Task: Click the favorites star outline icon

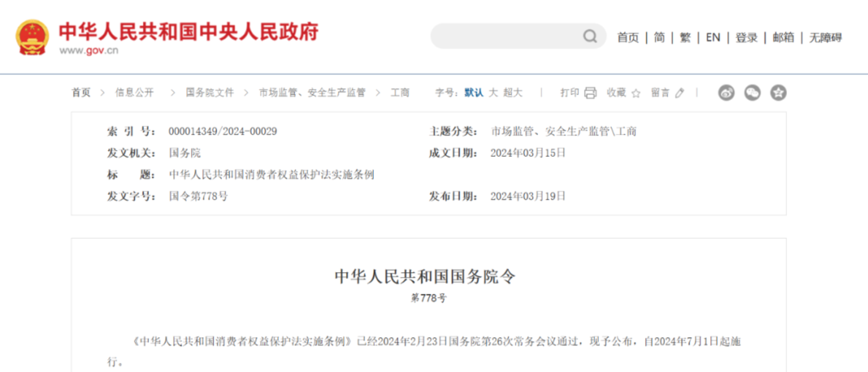Action: pyautogui.click(x=635, y=93)
